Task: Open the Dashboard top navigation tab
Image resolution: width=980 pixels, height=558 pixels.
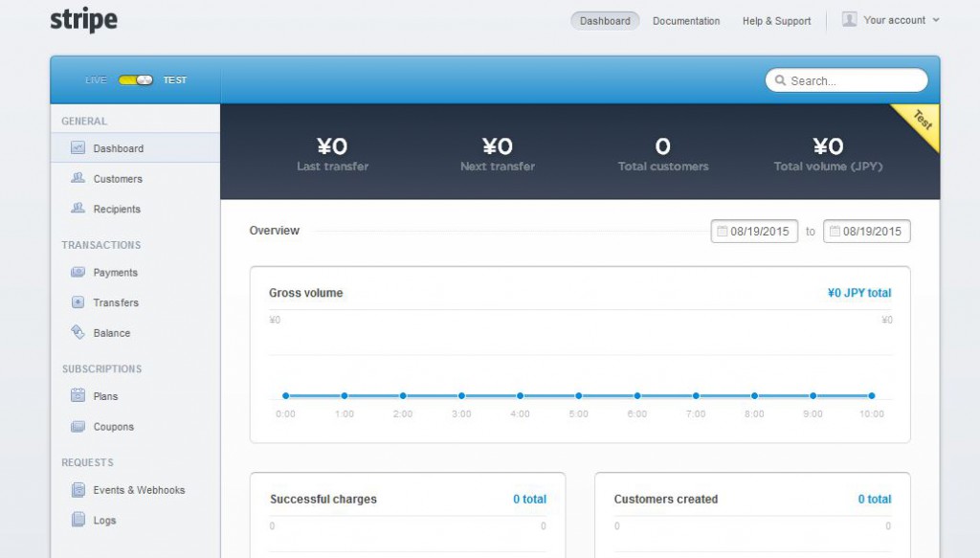Action: [x=605, y=21]
